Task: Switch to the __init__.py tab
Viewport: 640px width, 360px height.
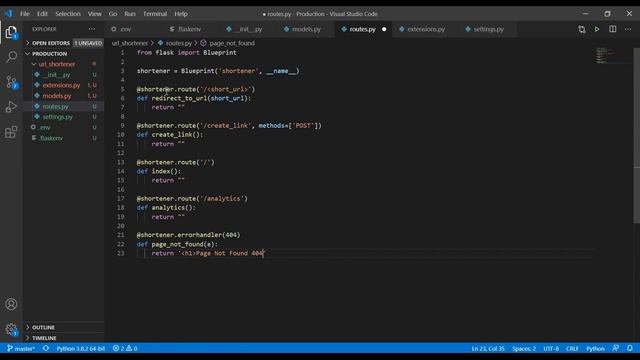Action: [x=249, y=29]
